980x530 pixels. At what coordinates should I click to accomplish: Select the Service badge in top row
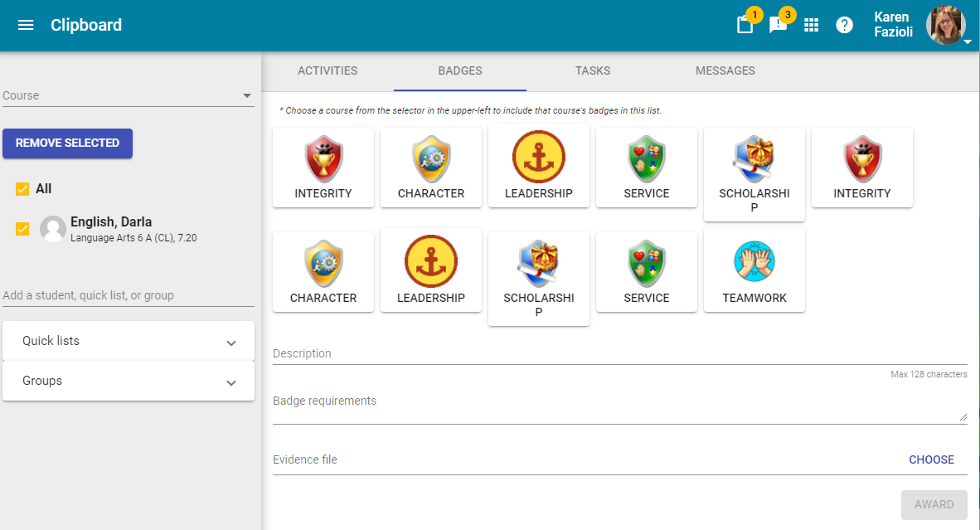(x=647, y=168)
